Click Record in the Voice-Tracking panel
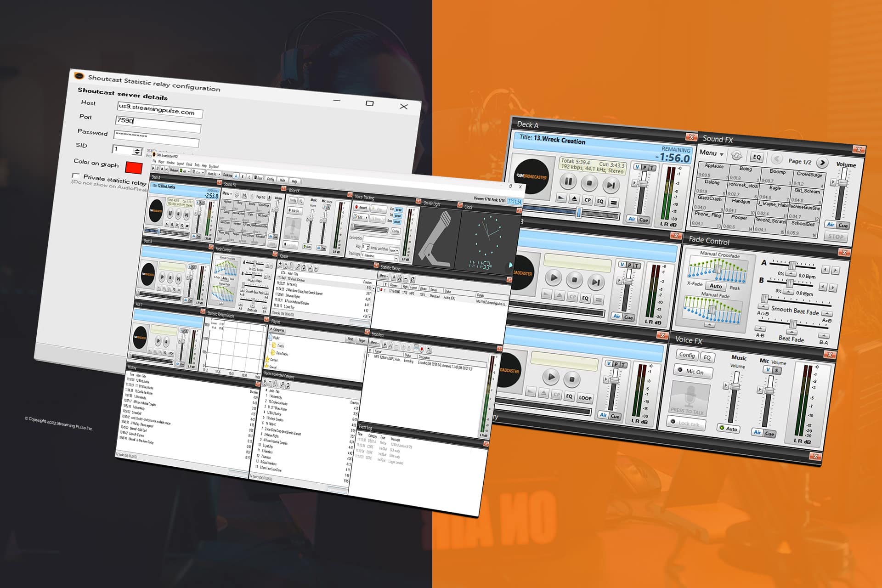This screenshot has width=882, height=588. click(x=362, y=208)
